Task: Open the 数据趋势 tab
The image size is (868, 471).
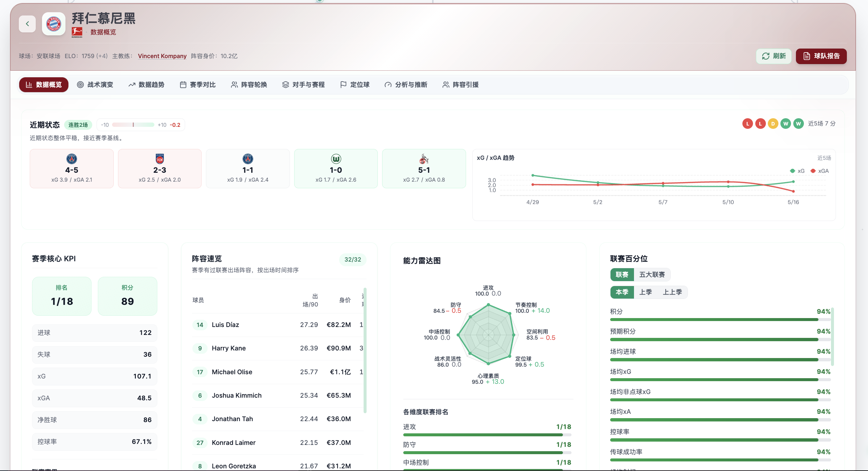Action: 146,85
